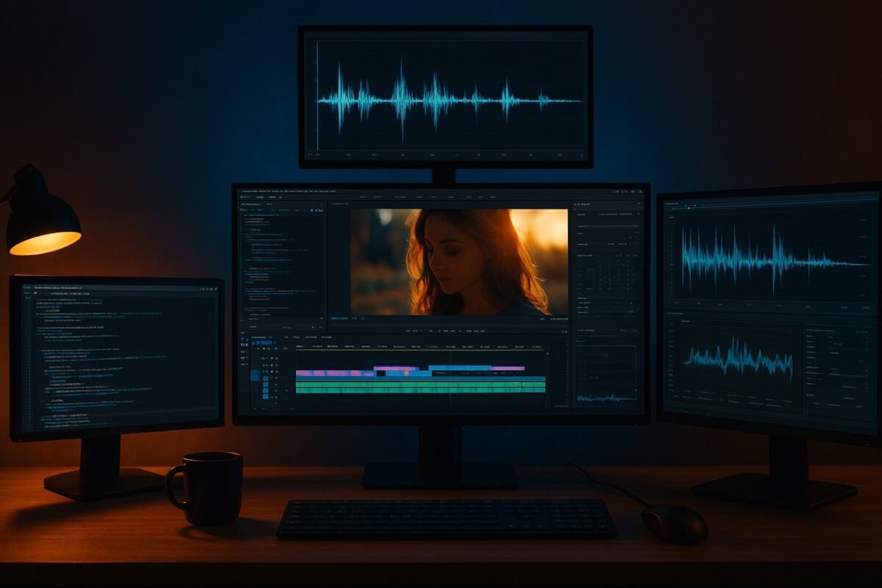Click the woman's video preview on center monitor
882x588 pixels.
pyautogui.click(x=459, y=262)
